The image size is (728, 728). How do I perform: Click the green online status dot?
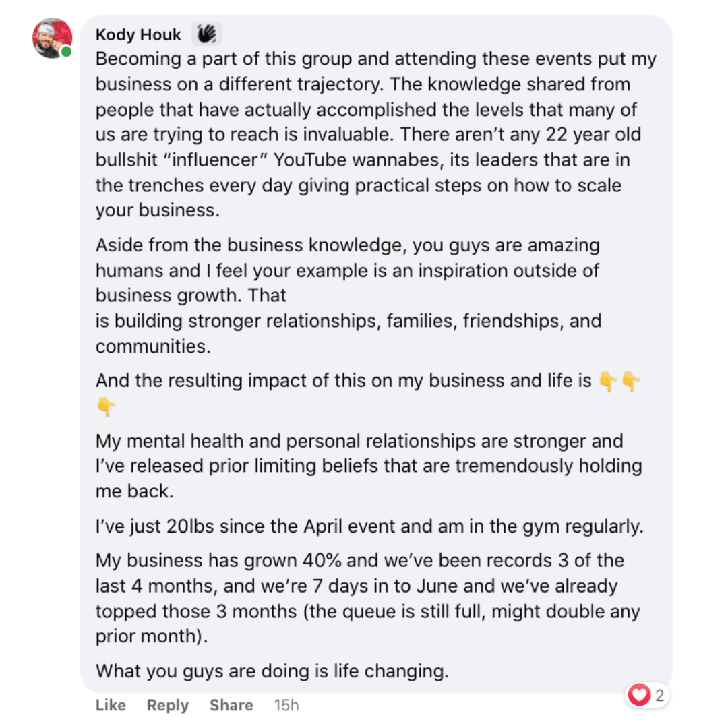tap(66, 52)
